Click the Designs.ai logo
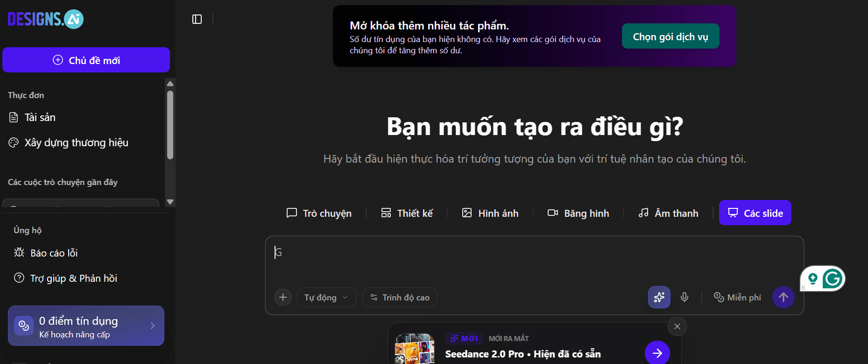This screenshot has width=868, height=364. (45, 19)
